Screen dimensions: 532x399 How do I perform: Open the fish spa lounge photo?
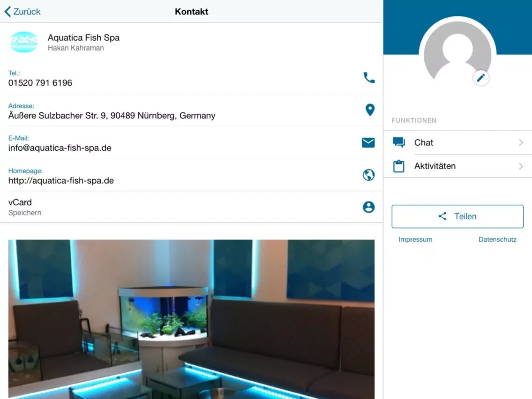tap(191, 318)
